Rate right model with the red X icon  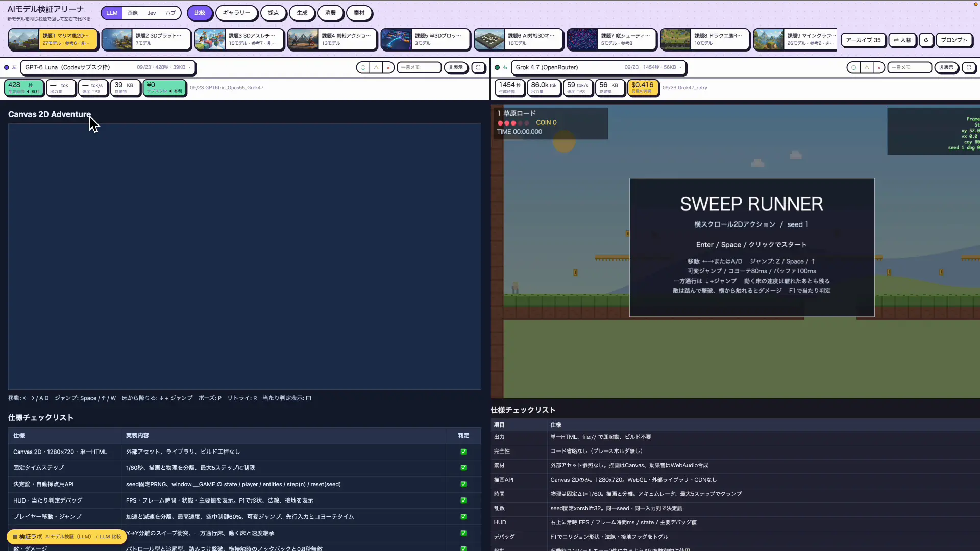(x=878, y=67)
